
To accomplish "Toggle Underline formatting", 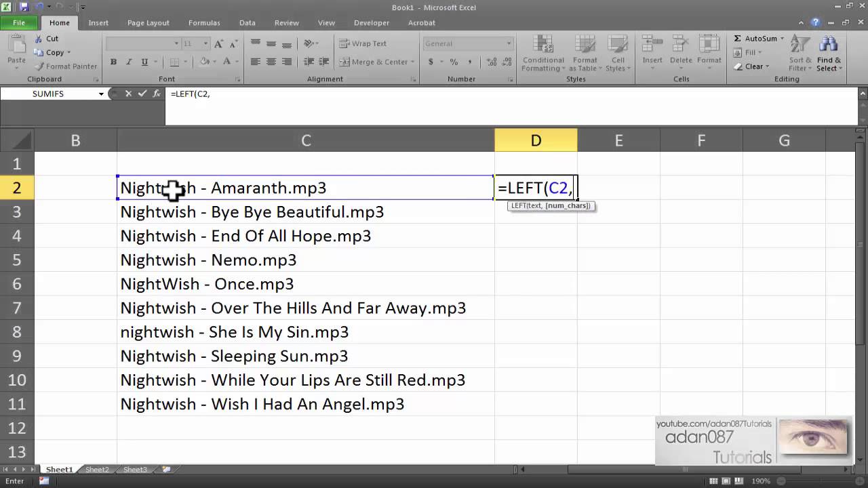I will point(144,62).
